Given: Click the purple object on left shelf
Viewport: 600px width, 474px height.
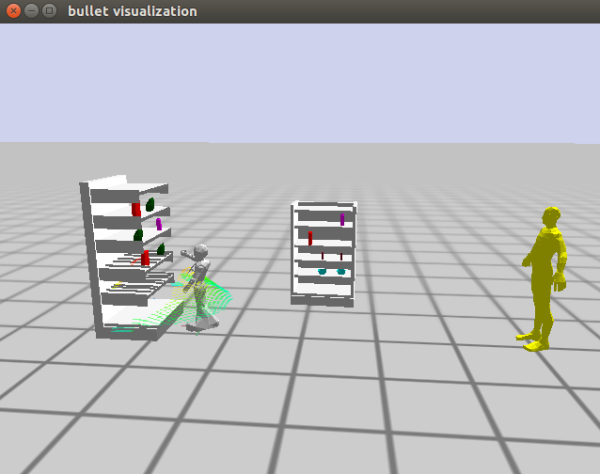Looking at the screenshot, I should 159,224.
